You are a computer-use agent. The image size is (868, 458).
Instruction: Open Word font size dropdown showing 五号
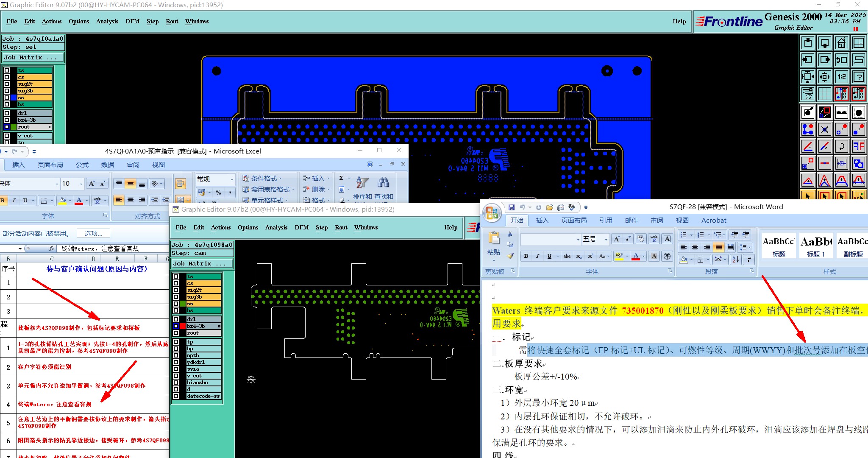606,240
